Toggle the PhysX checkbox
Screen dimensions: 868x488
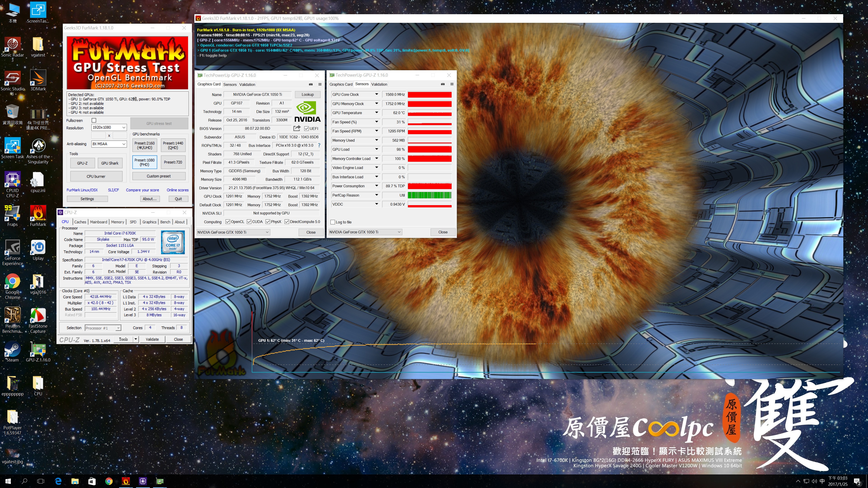click(268, 222)
